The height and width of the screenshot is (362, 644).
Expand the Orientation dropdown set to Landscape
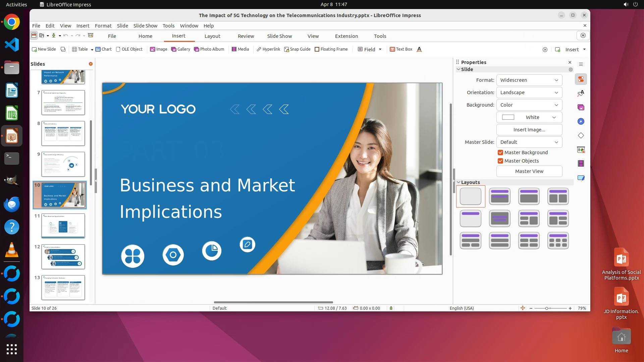click(x=529, y=93)
